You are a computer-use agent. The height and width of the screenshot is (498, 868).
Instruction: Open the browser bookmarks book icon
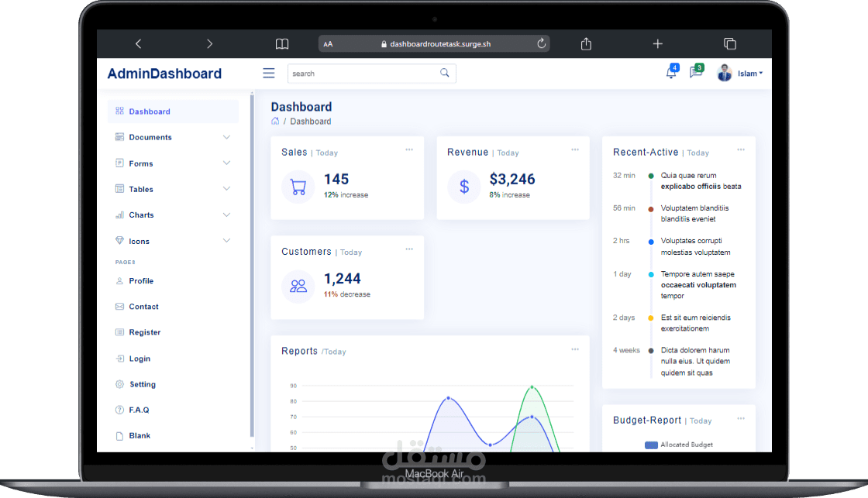[282, 43]
